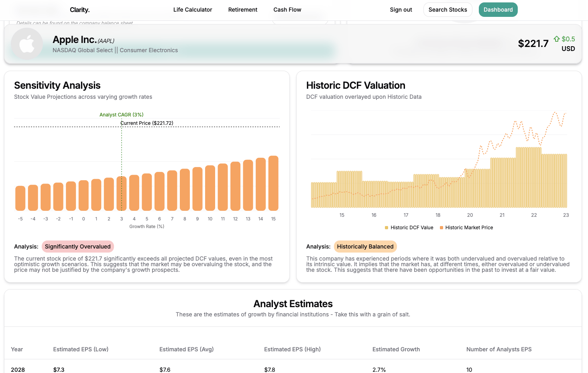The height and width of the screenshot is (373, 588).
Task: Click the Apple logo icon
Action: coord(27,44)
